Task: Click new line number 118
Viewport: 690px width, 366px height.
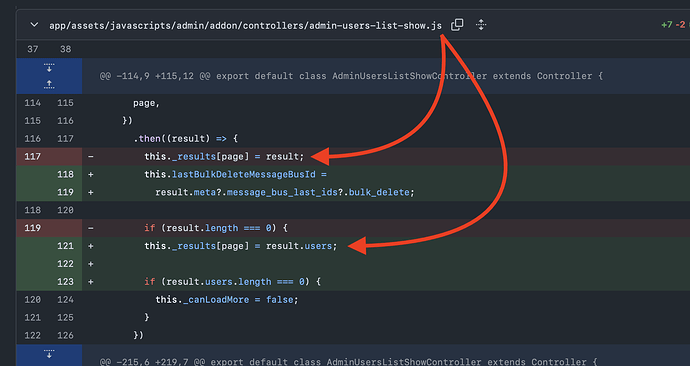Action: point(65,175)
